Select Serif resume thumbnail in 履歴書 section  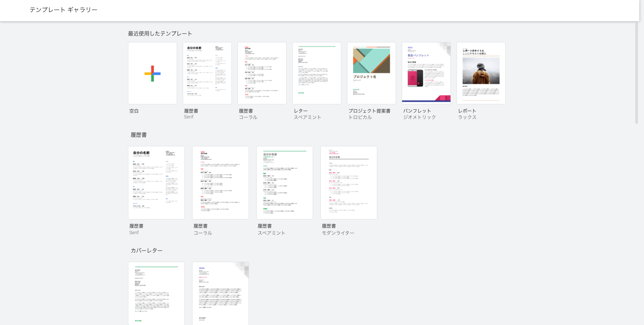click(156, 182)
